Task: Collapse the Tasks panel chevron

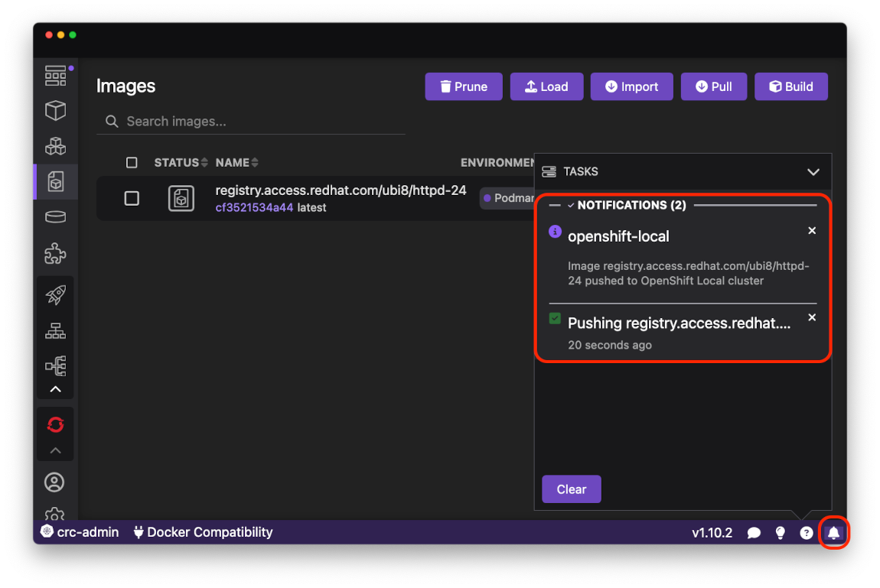Action: (x=813, y=171)
